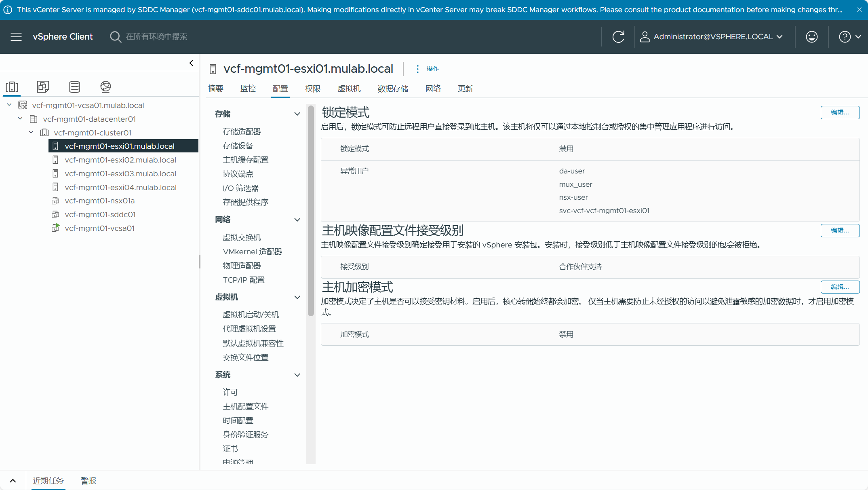Click the settings list vertical scrollbar
The width and height of the screenshot is (868, 490).
[311, 211]
